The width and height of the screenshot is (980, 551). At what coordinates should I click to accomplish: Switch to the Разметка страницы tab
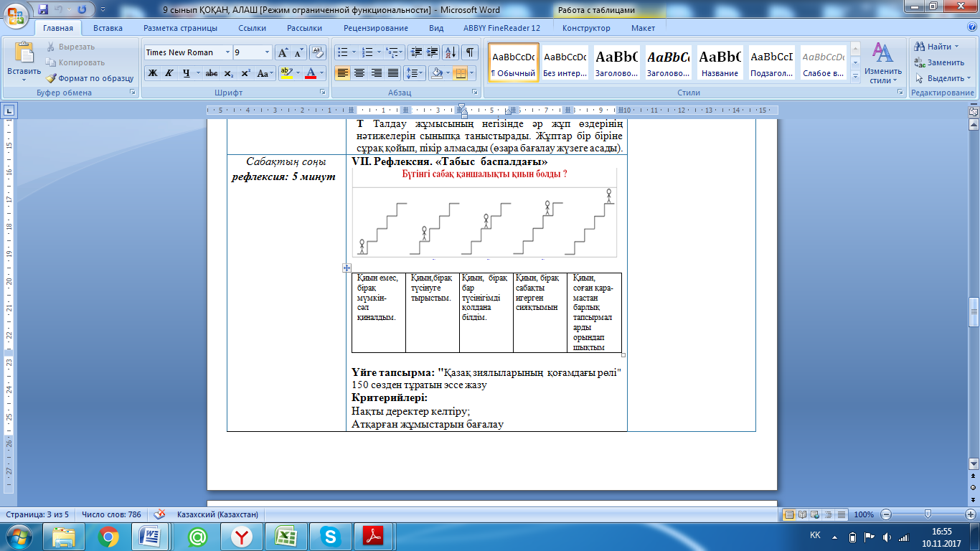tap(180, 28)
